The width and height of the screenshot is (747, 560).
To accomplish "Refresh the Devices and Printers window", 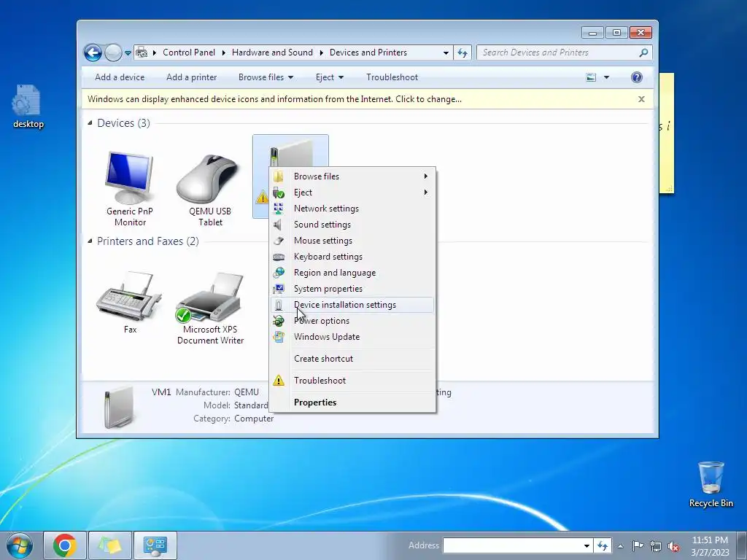I will click(x=462, y=52).
